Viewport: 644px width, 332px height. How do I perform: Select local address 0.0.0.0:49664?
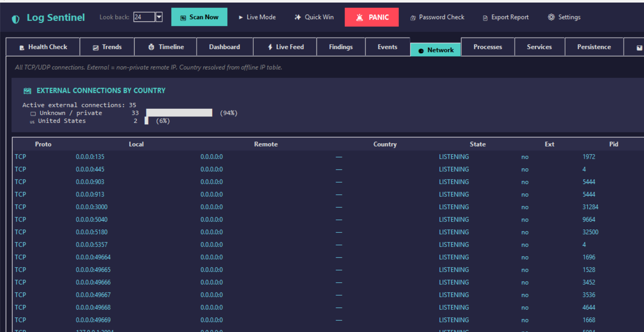93,257
